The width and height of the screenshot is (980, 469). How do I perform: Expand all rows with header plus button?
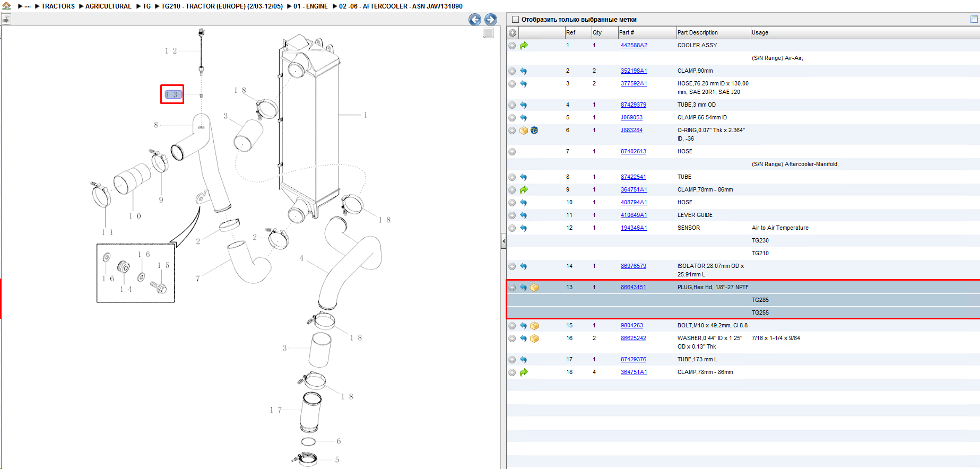point(513,33)
